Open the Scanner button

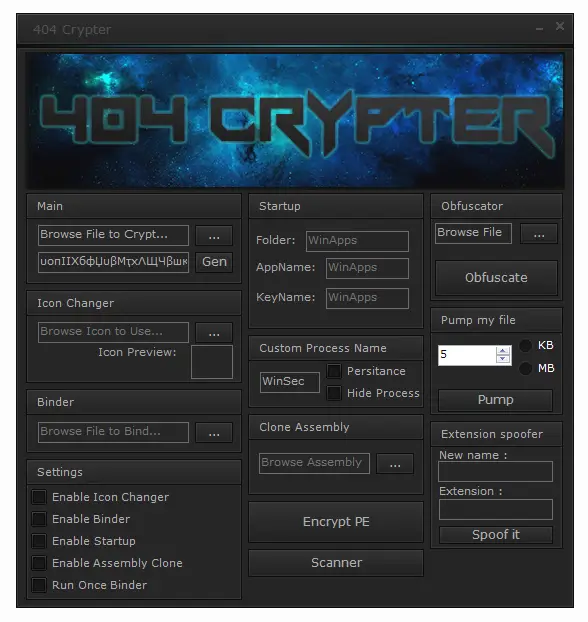336,562
